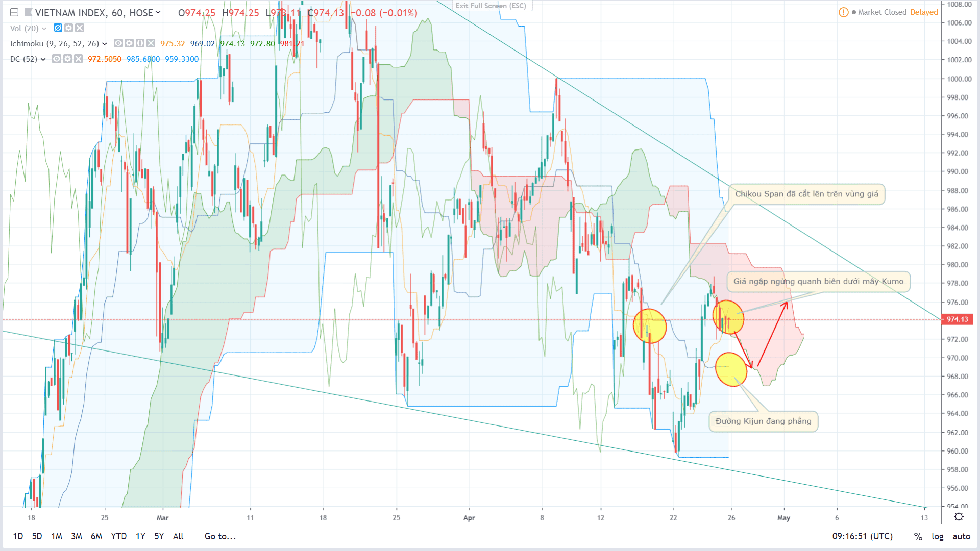Collapse the chart legend with the minus box
This screenshot has height=551, width=980.
[14, 13]
